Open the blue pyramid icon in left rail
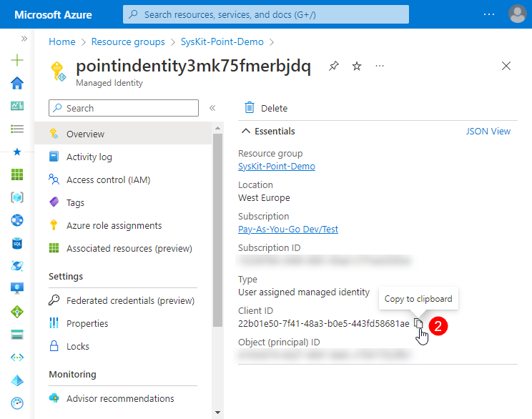This screenshot has width=532, height=419. (x=17, y=380)
